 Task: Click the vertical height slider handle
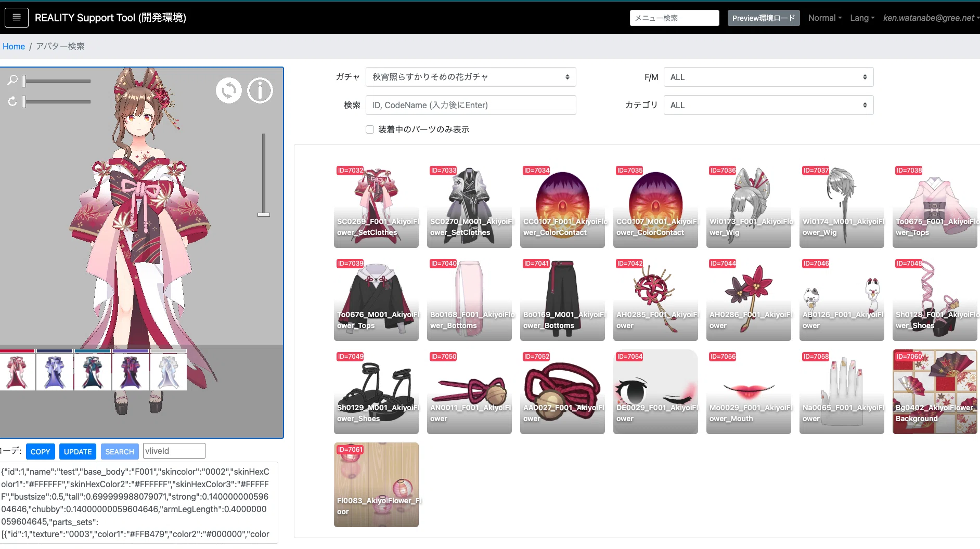tap(264, 214)
